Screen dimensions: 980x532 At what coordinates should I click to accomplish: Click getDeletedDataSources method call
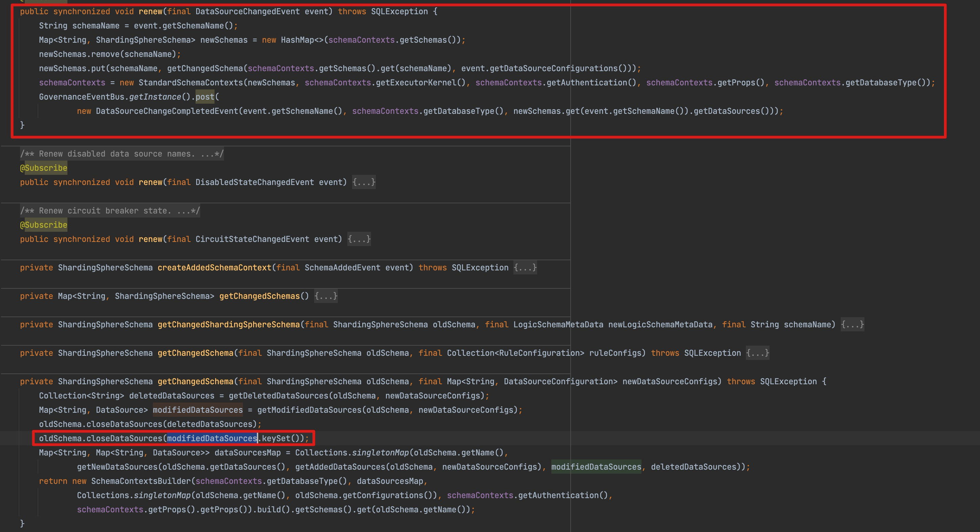pos(278,396)
